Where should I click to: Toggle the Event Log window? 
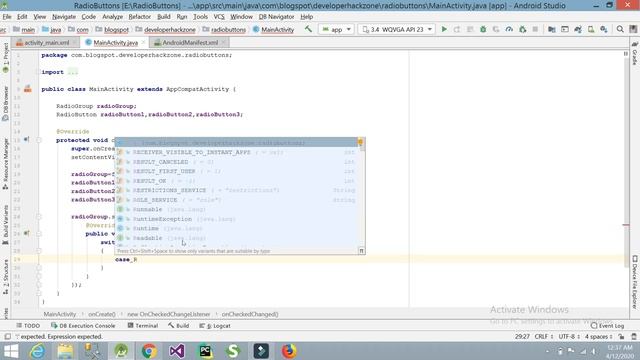(x=608, y=326)
